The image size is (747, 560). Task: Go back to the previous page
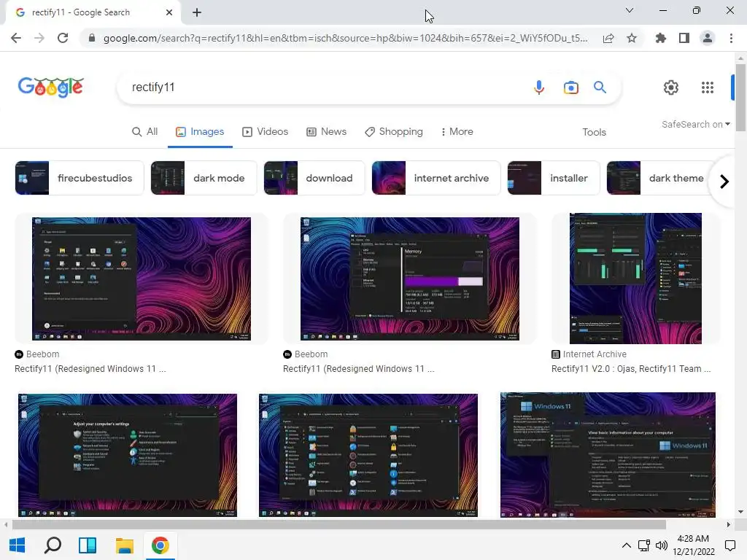(16, 38)
